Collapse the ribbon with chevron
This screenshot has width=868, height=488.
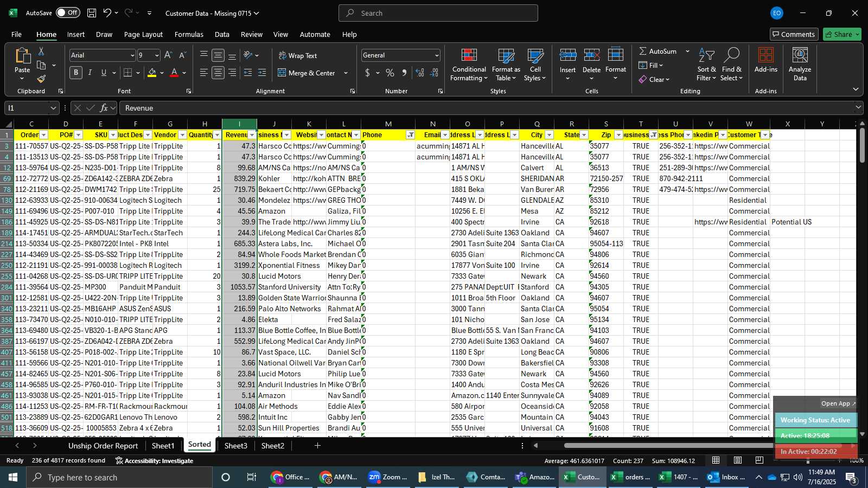(856, 89)
